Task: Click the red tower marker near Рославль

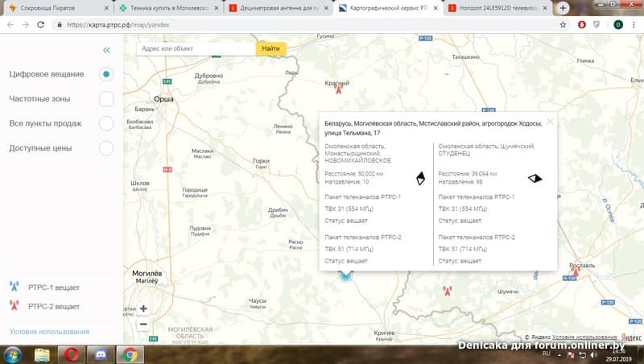Action: (x=576, y=271)
